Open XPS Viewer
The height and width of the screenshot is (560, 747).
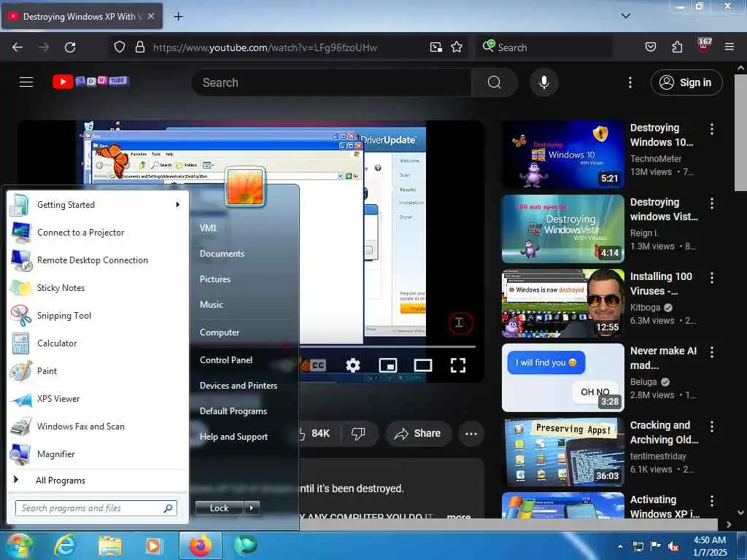98,399
